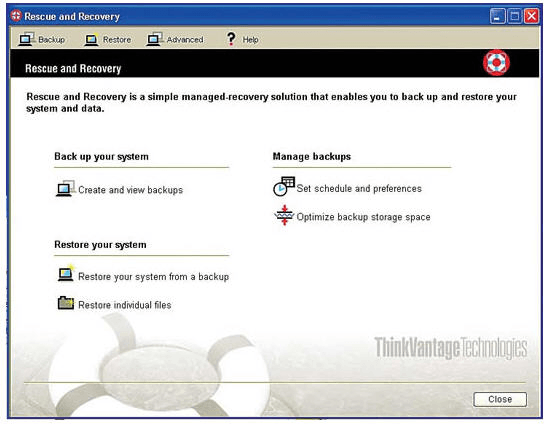This screenshot has height=427, width=545.
Task: Click the Restore your system heading
Action: pyautogui.click(x=100, y=245)
